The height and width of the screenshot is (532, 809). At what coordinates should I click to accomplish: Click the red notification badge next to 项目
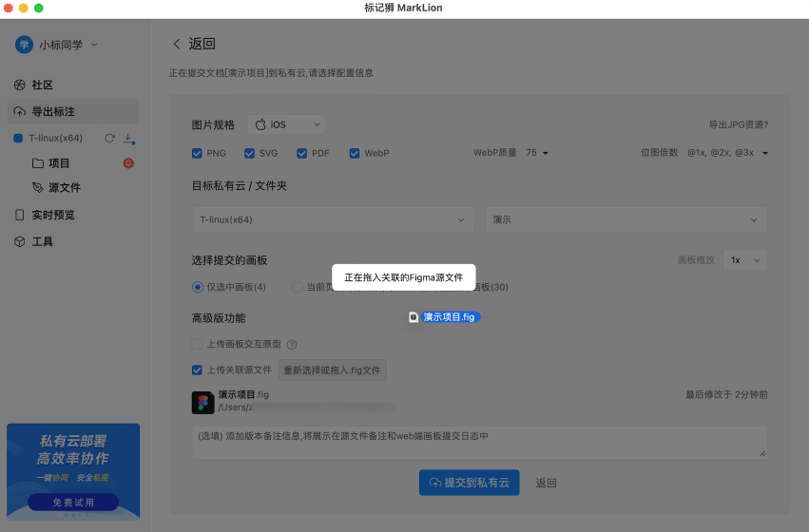128,162
